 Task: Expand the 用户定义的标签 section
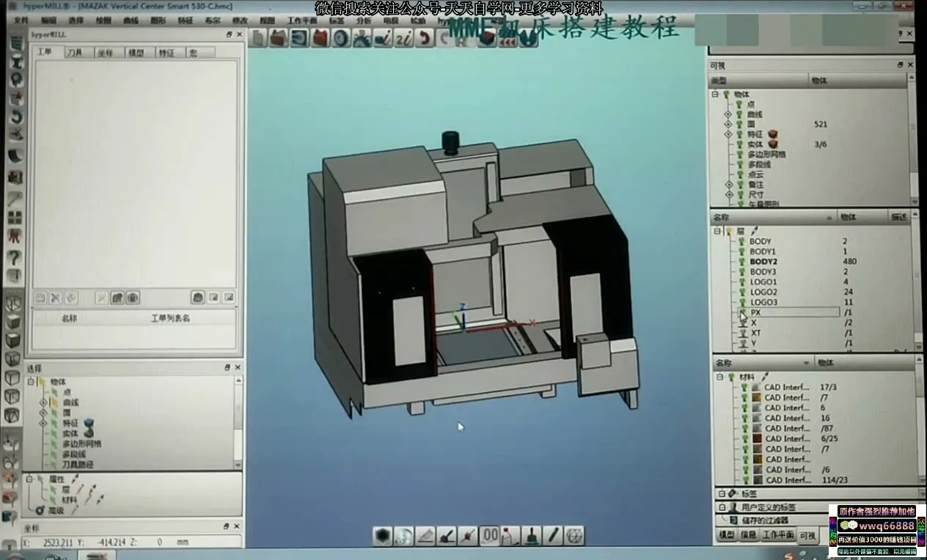(x=722, y=507)
